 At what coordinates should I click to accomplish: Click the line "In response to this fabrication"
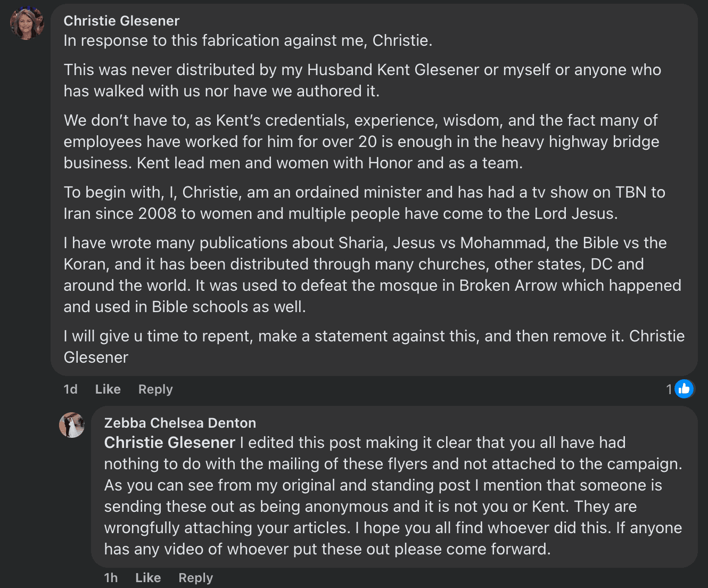248,40
